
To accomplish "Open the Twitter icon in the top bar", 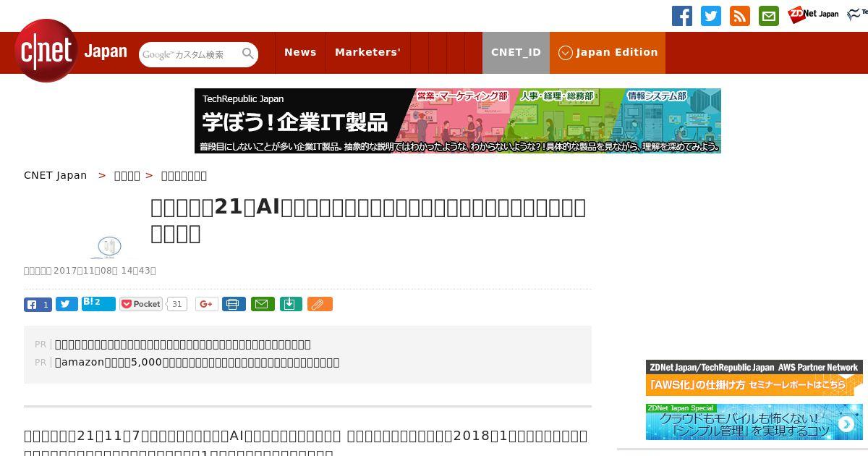I will [x=711, y=16].
